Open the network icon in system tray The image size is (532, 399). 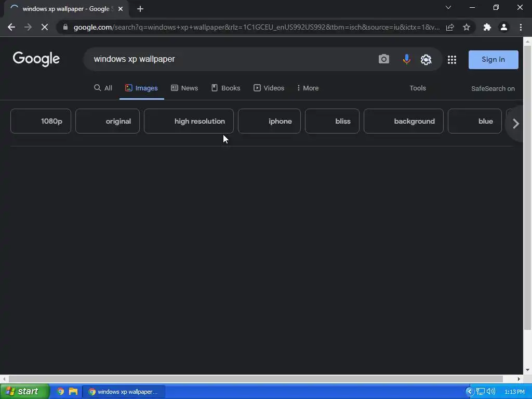click(481, 392)
